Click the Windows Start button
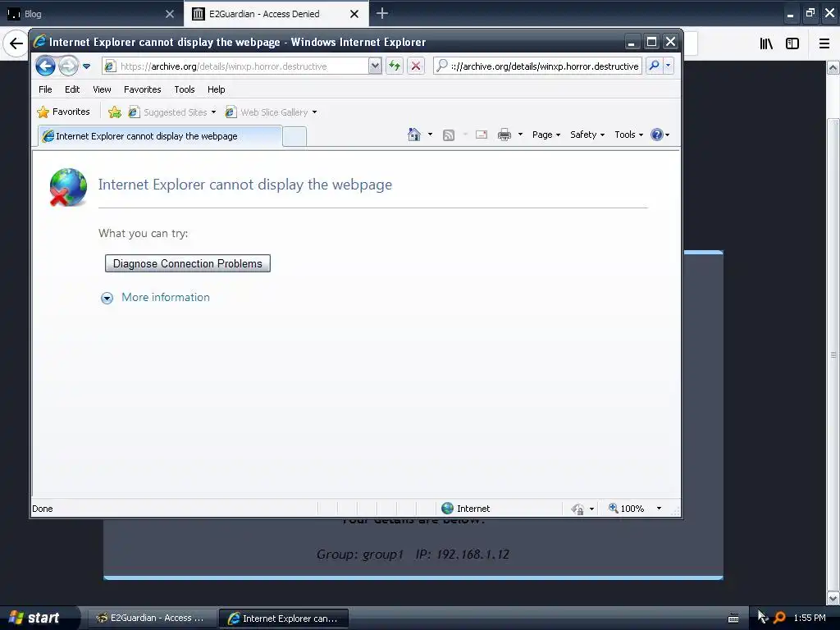840x630 pixels. click(39, 618)
